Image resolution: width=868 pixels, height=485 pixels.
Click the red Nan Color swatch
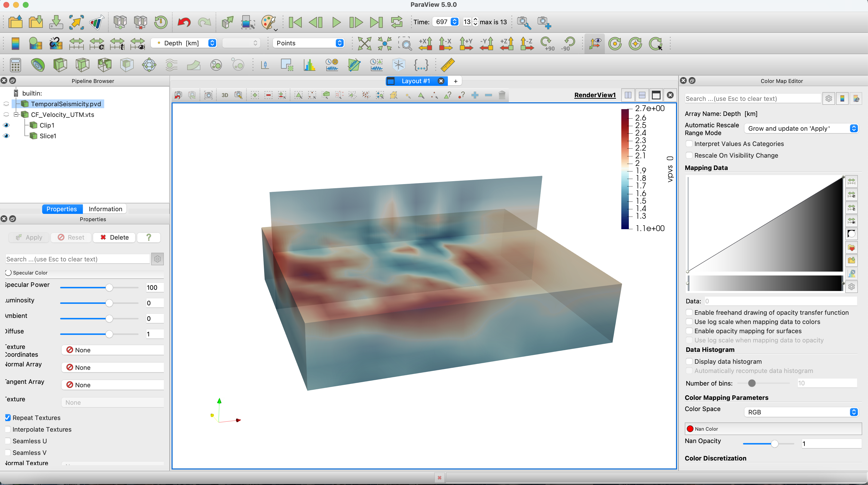(690, 429)
